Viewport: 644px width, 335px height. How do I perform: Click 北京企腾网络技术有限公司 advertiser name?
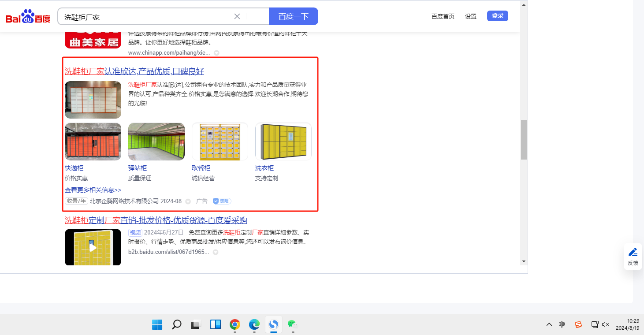point(124,201)
